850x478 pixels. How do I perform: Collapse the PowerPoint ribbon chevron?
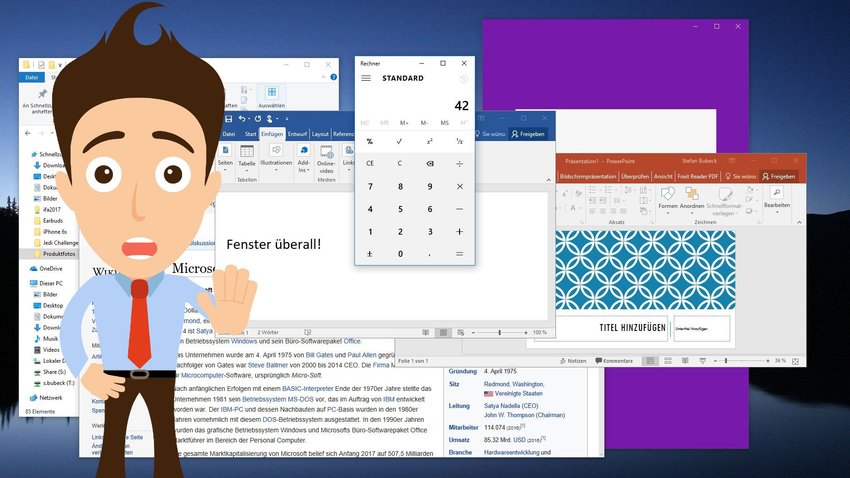pos(799,222)
